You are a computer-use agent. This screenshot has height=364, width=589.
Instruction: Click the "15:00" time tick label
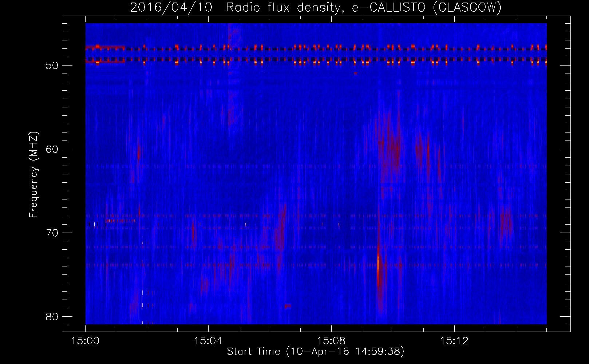coord(85,341)
